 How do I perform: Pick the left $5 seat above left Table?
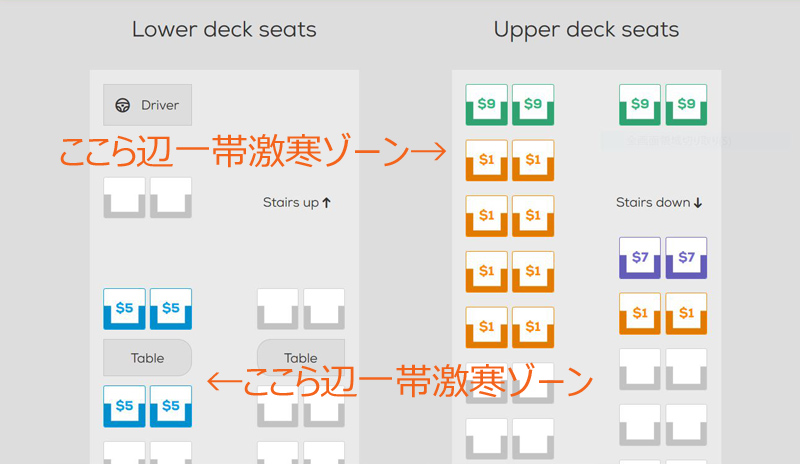point(124,309)
